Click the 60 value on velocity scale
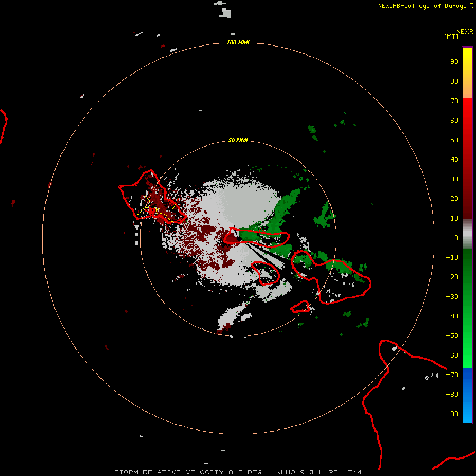This screenshot has height=476, width=476. point(454,120)
